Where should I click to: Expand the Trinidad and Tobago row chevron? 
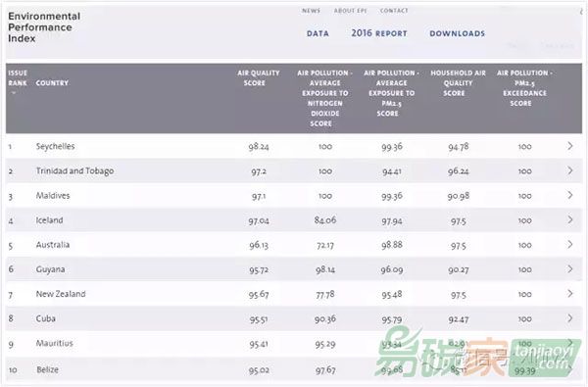coord(570,170)
